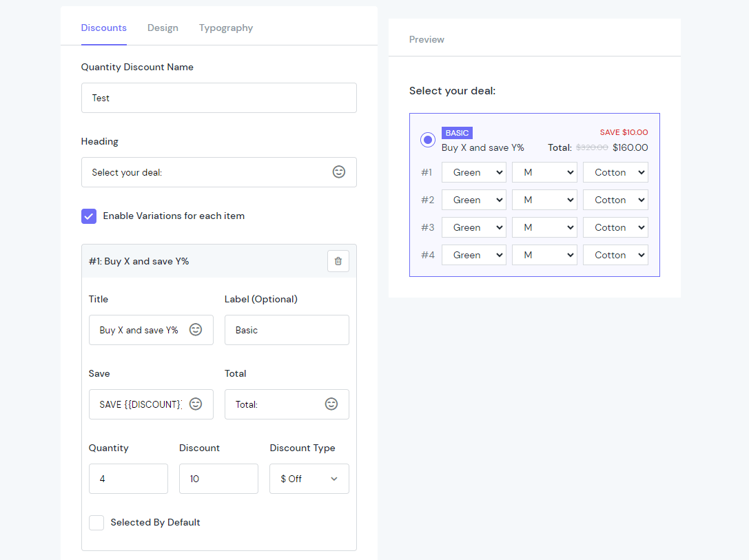Select the Label field containing 'Basic'
The height and width of the screenshot is (560, 749).
[287, 329]
